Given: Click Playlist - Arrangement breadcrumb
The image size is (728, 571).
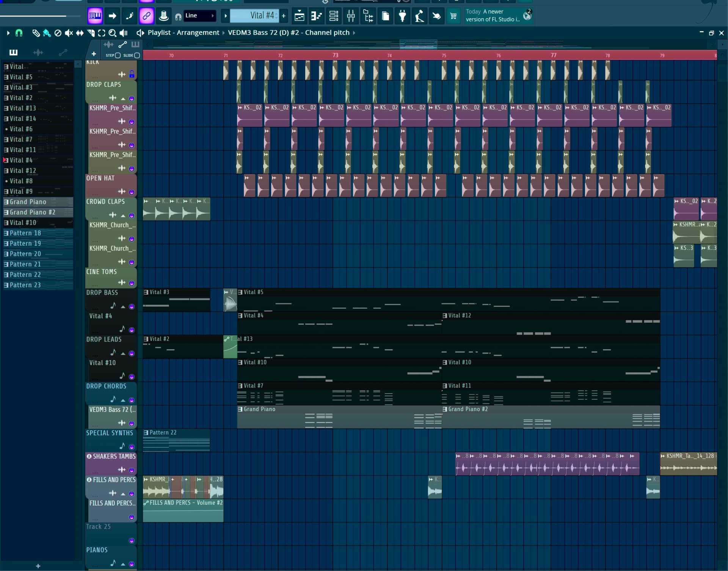Looking at the screenshot, I should (184, 33).
